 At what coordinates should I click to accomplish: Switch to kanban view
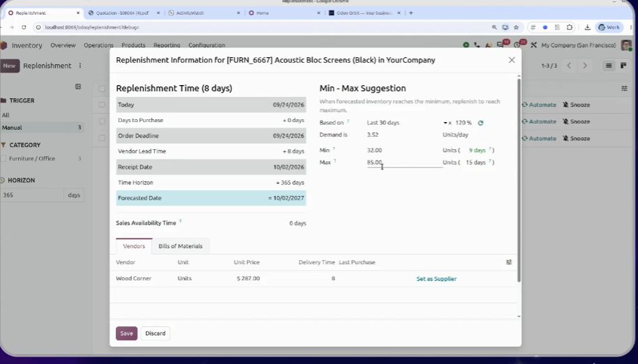tap(623, 66)
